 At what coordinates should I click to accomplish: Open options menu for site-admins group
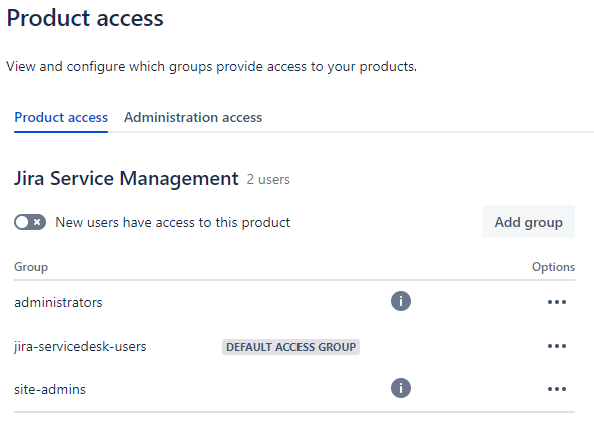coord(557,389)
